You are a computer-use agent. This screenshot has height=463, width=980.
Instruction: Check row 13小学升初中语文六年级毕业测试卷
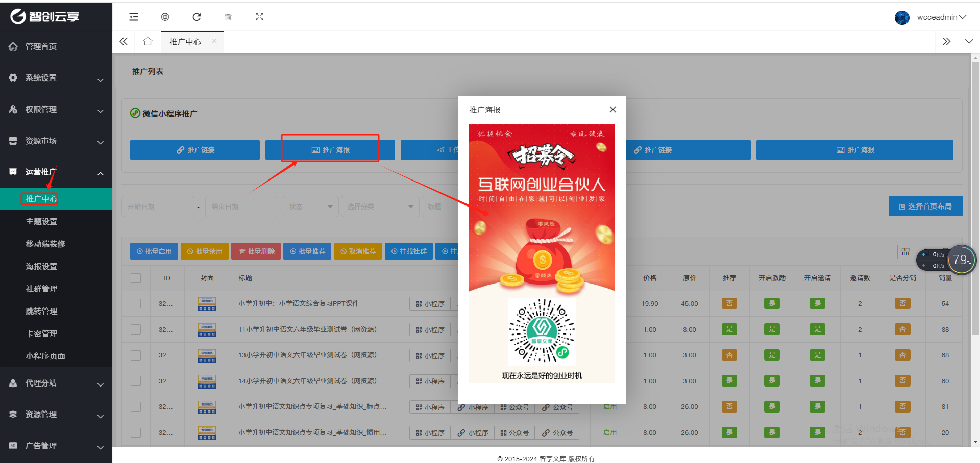click(136, 355)
